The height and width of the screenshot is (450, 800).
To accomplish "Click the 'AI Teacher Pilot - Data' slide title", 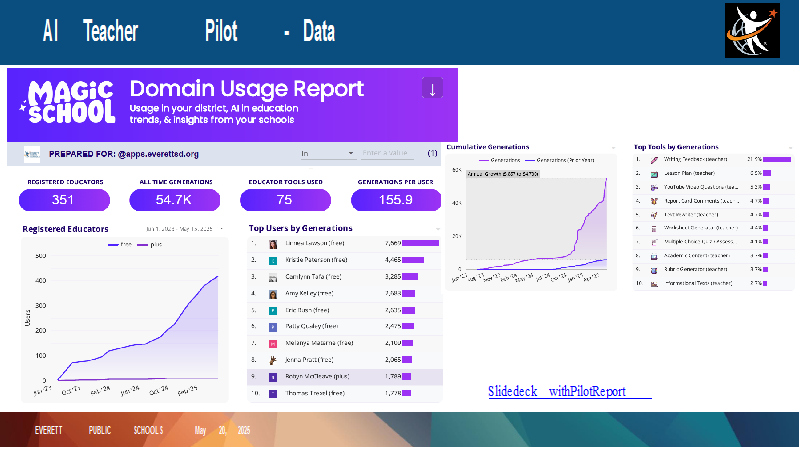I will click(x=189, y=31).
